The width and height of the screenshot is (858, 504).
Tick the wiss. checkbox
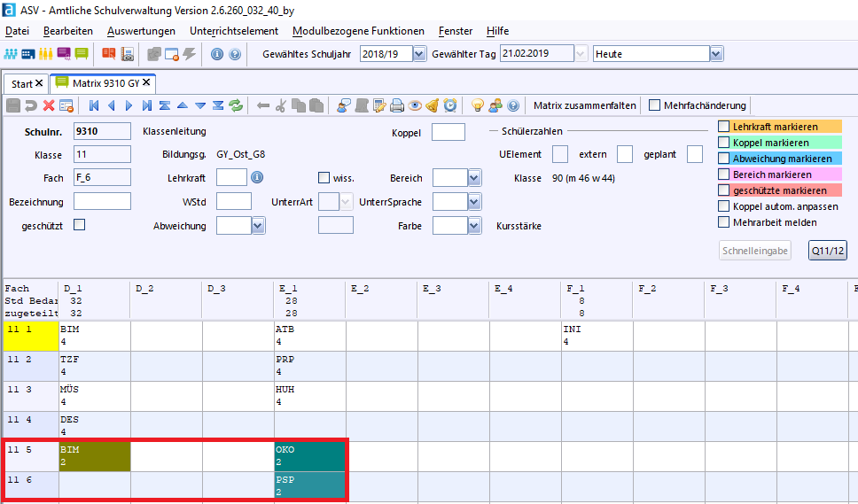tap(324, 178)
